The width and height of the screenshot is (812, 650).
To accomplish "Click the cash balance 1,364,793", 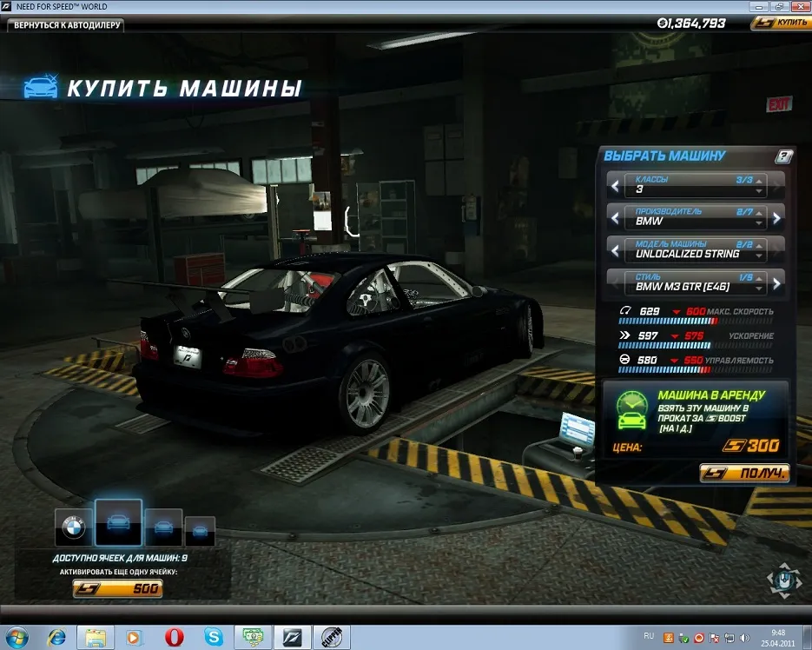I will tap(691, 23).
